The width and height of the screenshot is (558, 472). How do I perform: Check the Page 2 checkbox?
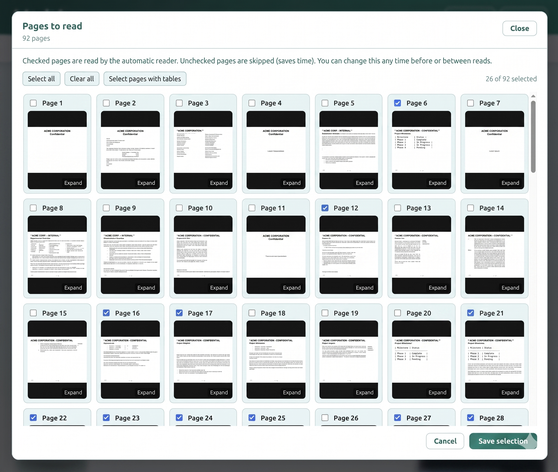[106, 103]
